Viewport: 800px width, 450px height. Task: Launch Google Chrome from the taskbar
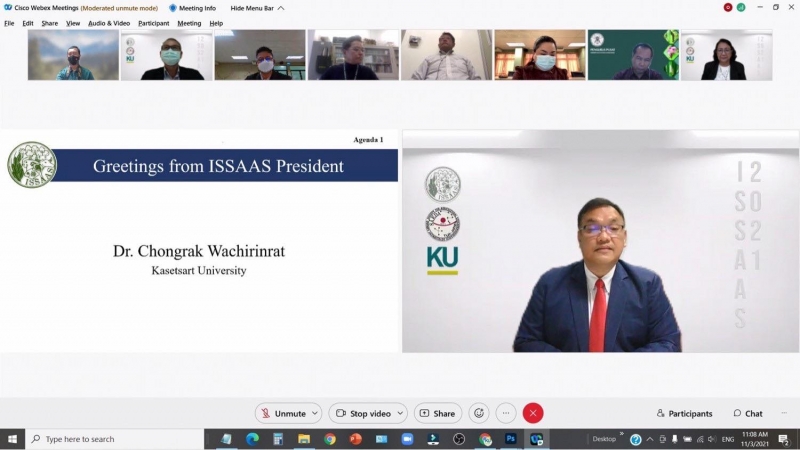[x=330, y=439]
